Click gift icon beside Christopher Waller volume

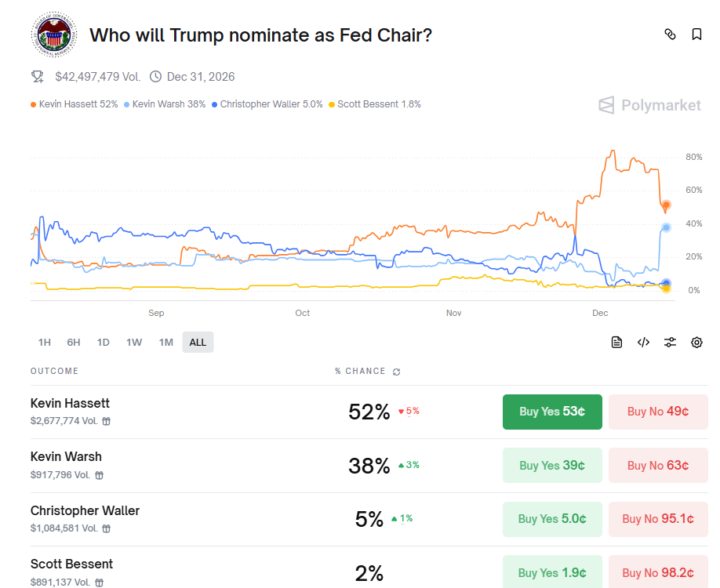(107, 528)
